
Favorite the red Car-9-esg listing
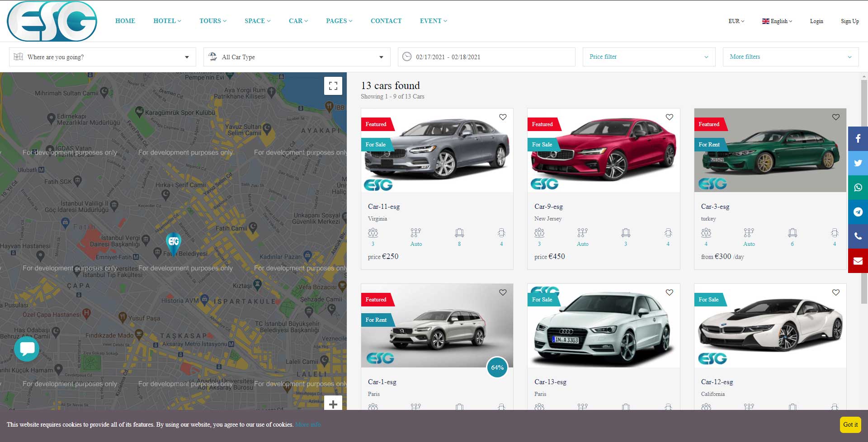coord(669,117)
